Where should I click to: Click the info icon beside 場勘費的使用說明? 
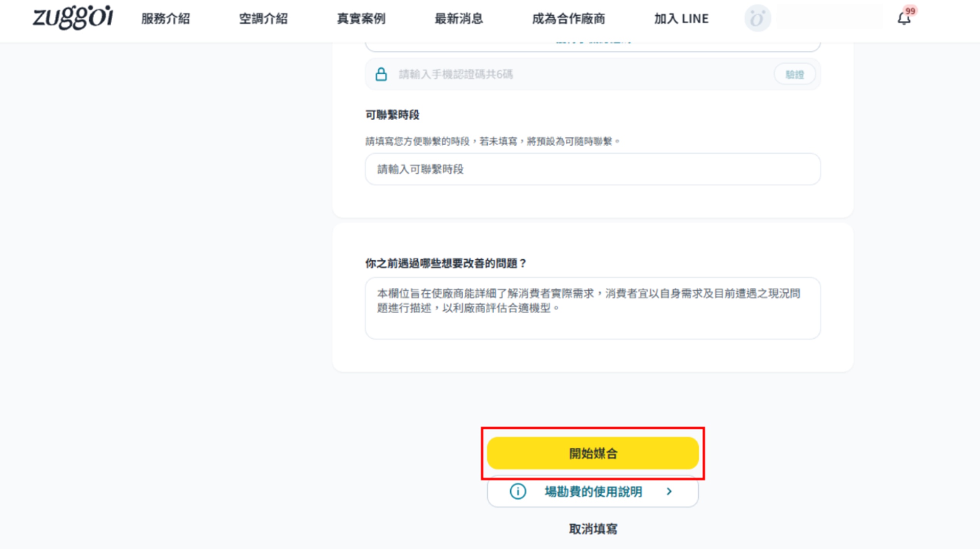518,491
